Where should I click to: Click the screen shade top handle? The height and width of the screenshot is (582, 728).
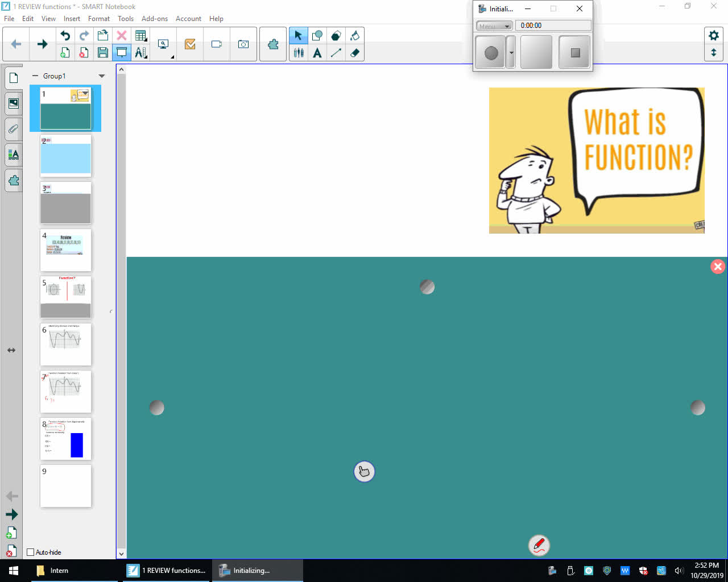[427, 287]
